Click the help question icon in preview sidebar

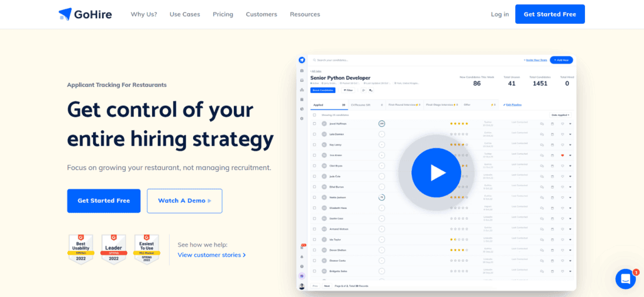pos(302,266)
